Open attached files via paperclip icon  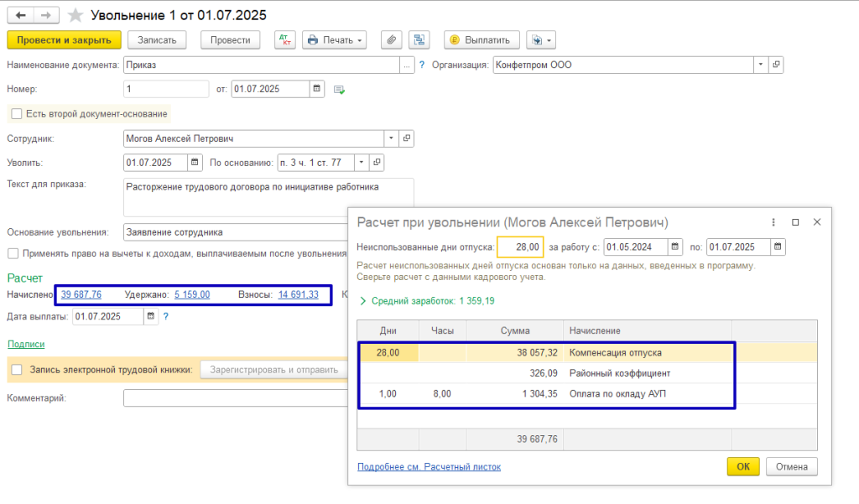click(390, 39)
